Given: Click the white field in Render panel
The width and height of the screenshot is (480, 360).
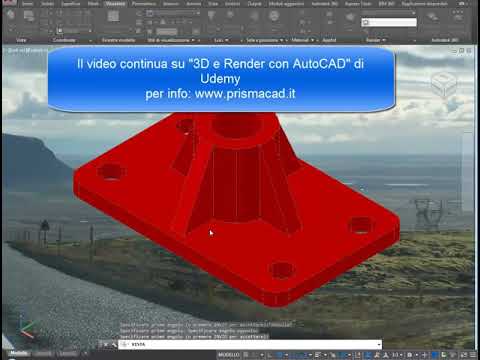Looking at the screenshot, I should [x=389, y=22].
